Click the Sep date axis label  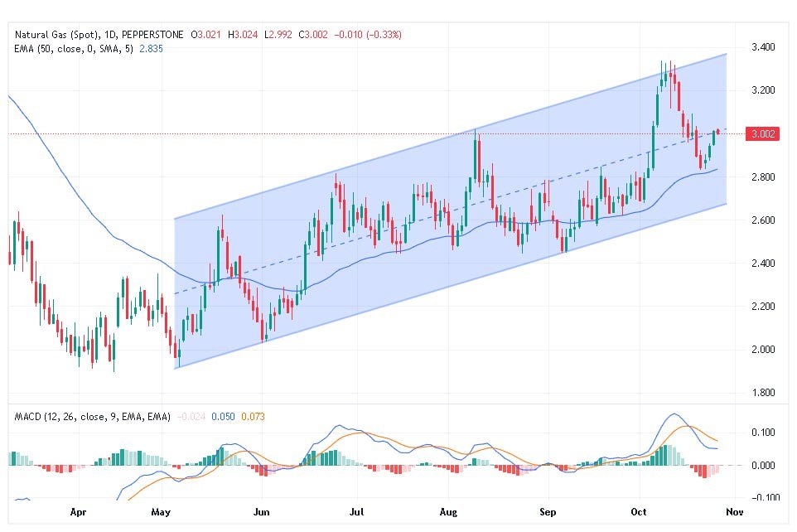click(548, 512)
